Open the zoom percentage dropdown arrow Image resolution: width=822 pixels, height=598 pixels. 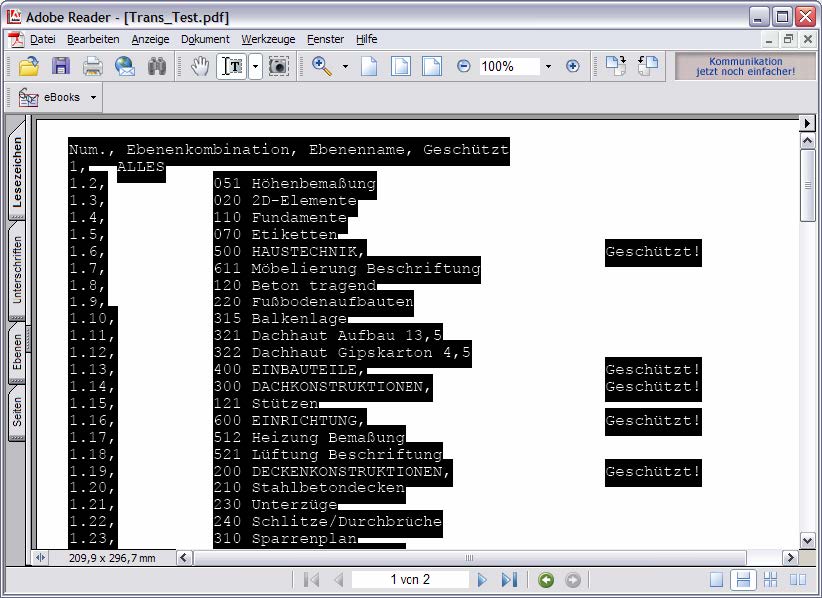(548, 67)
